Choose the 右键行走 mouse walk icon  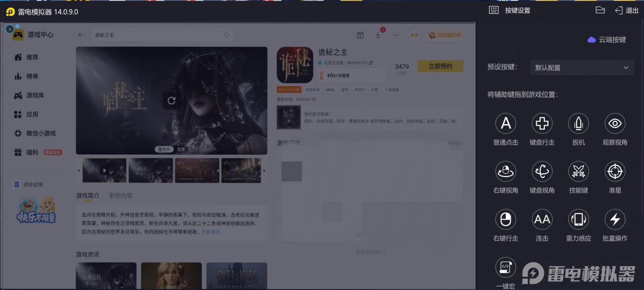505,219
